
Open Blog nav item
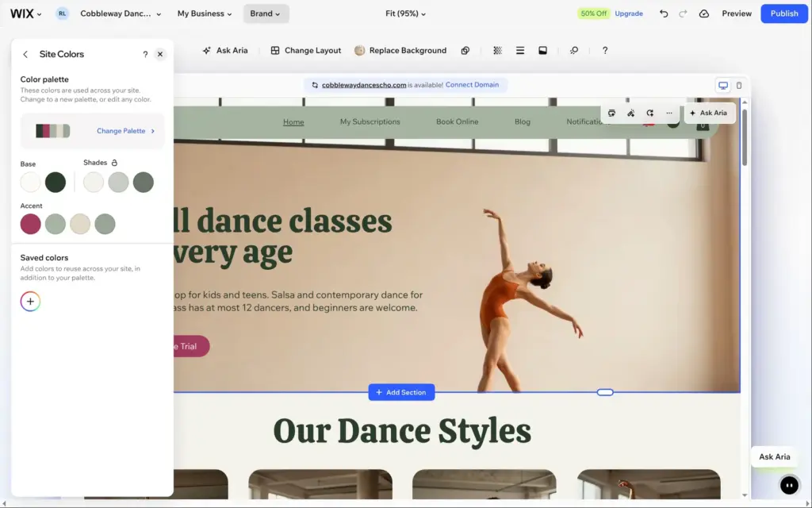[x=523, y=121]
